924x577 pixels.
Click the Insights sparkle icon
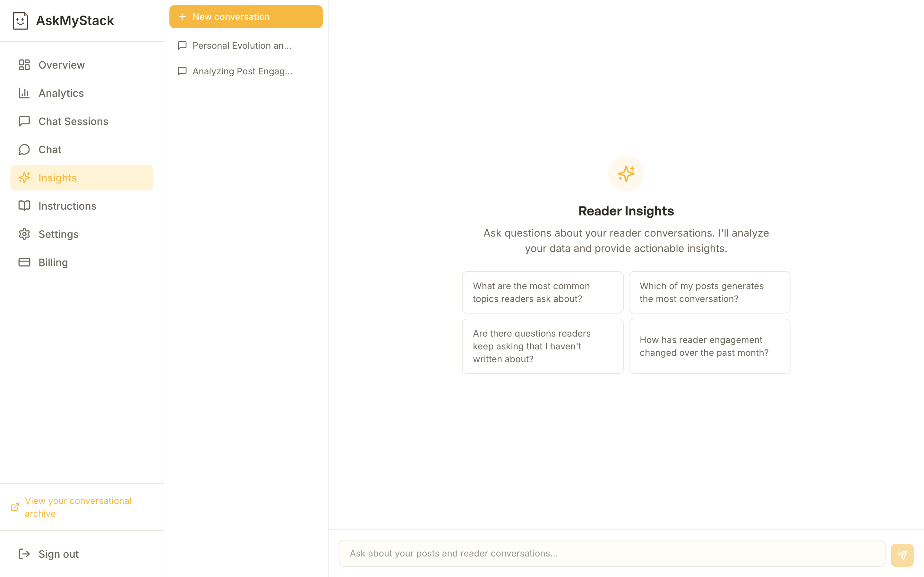[x=24, y=178]
